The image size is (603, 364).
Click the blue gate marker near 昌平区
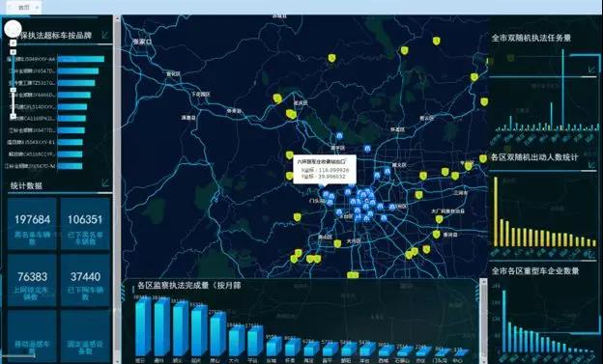[339, 136]
